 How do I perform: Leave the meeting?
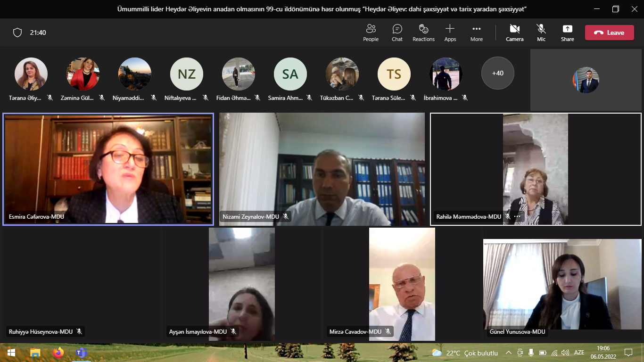(609, 33)
